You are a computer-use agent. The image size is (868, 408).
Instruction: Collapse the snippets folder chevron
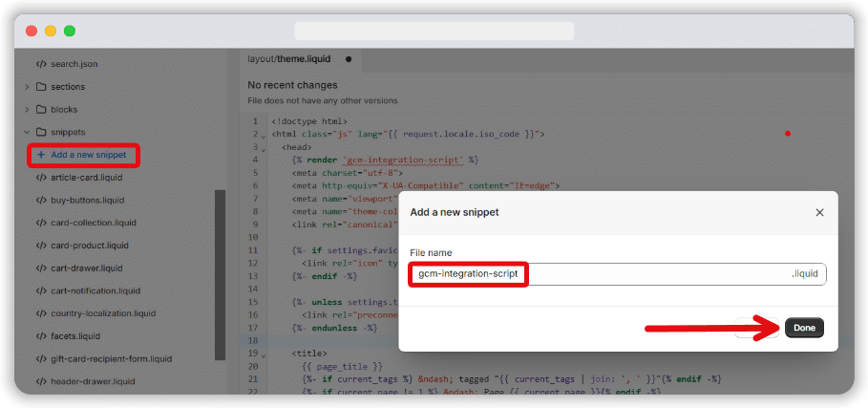click(27, 132)
